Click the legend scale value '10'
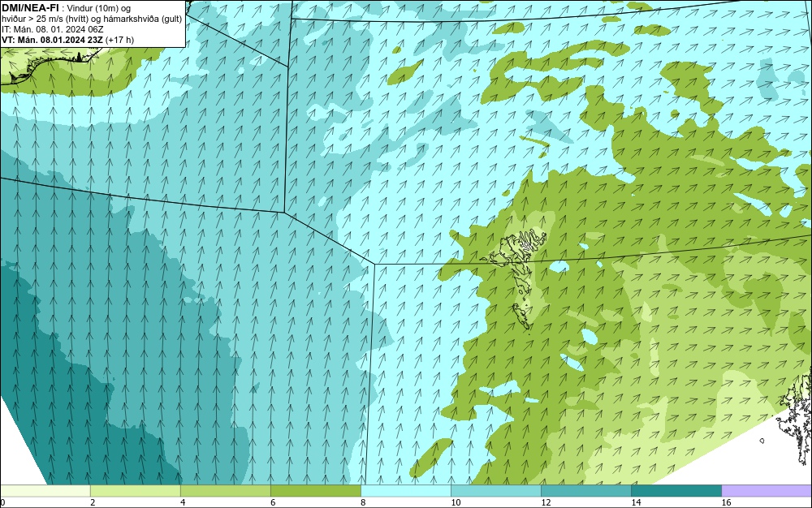Image resolution: width=812 pixels, height=508 pixels. pos(456,502)
